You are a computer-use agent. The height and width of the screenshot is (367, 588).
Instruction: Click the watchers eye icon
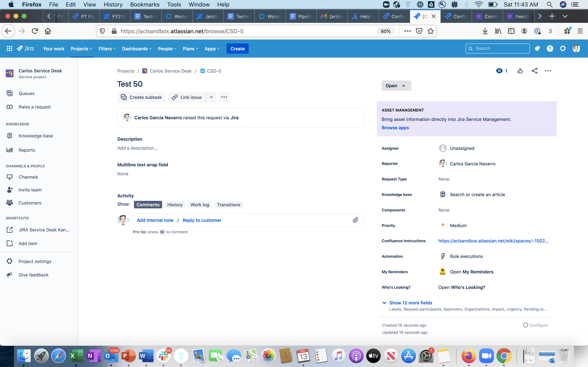500,71
